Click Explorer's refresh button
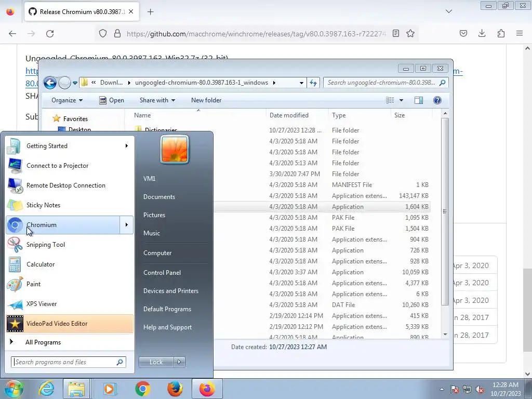 click(313, 83)
